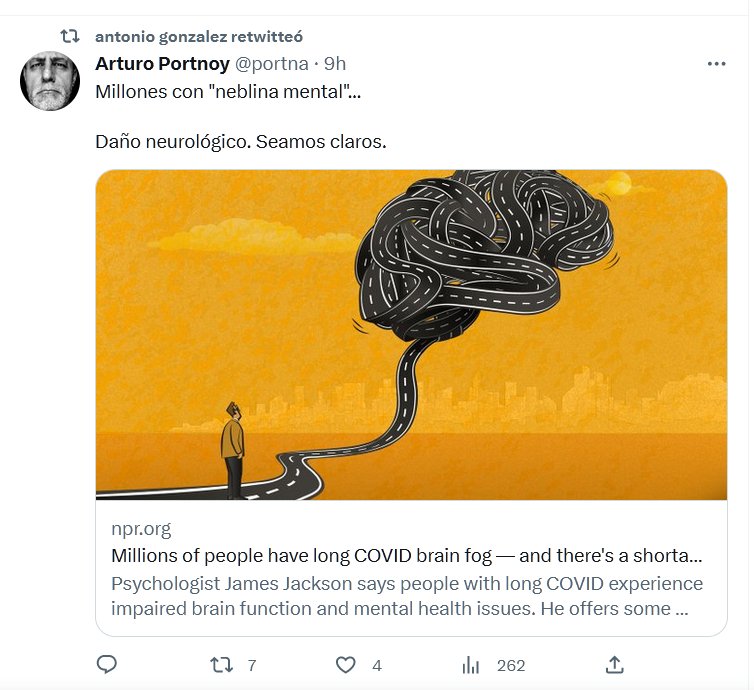Open the 'Millions of people have long COVID' headline
The image size is (754, 690).
tap(406, 556)
